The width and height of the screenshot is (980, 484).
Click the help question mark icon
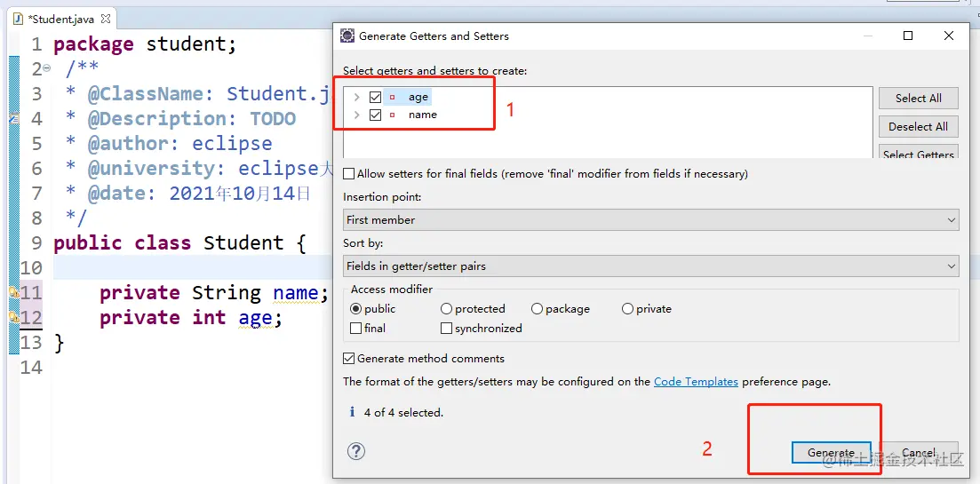355,451
